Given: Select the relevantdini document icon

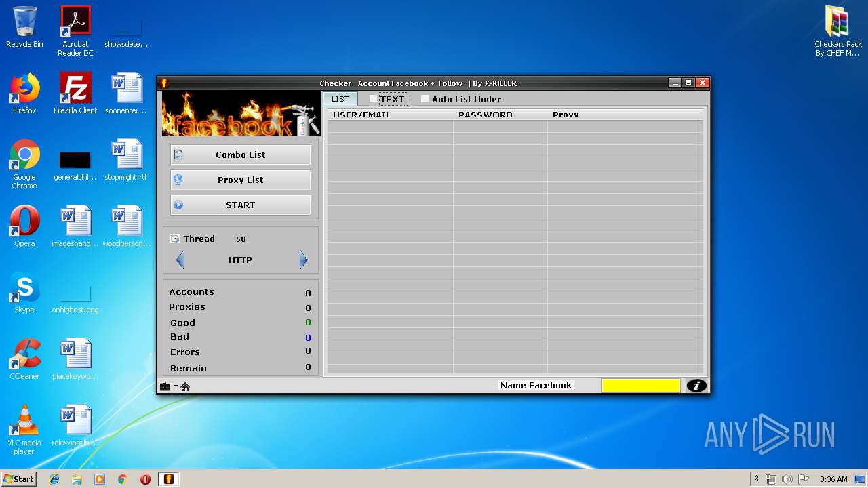Looking at the screenshot, I should 75,426.
